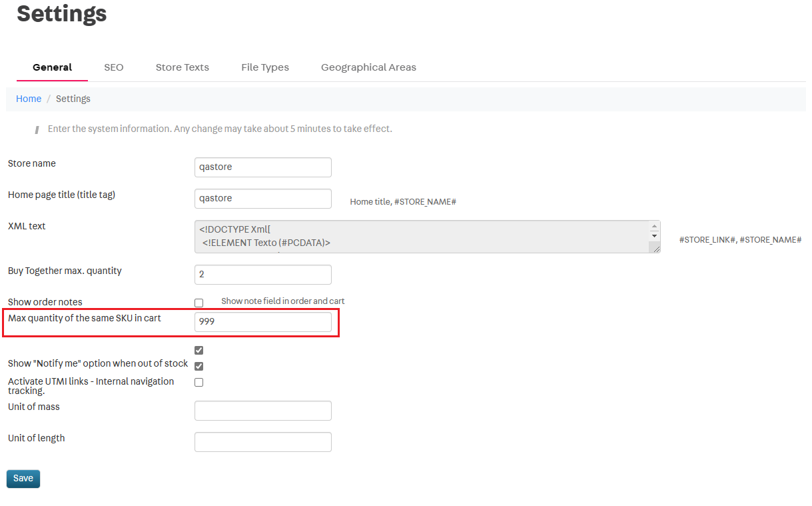
Task: Enable the Show order notes checkbox
Action: point(199,303)
